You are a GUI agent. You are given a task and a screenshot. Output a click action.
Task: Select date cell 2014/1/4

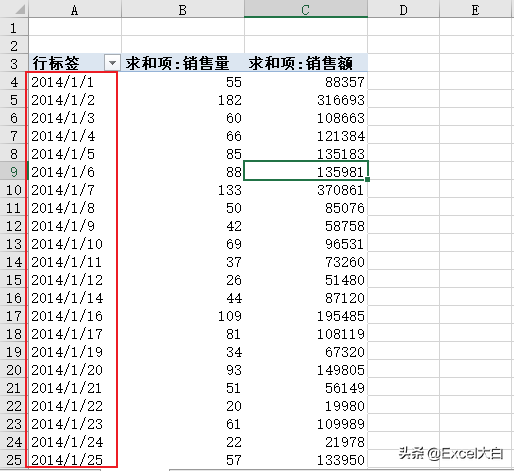[75, 136]
